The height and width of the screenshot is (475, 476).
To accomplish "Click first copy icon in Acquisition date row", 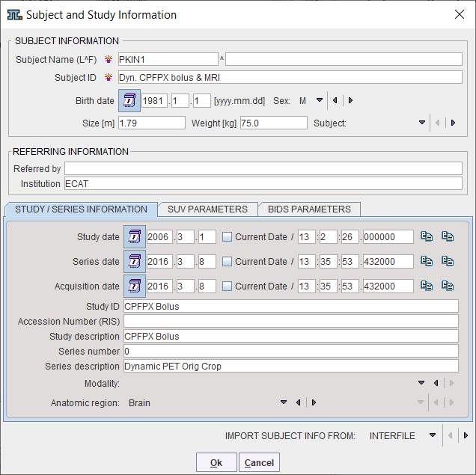I will 427,286.
